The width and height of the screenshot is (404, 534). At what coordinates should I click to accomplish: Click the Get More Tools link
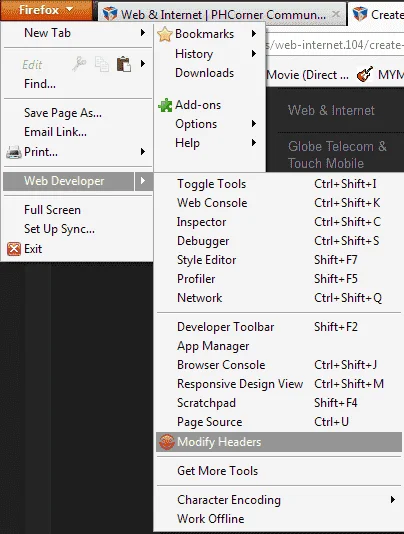click(217, 471)
